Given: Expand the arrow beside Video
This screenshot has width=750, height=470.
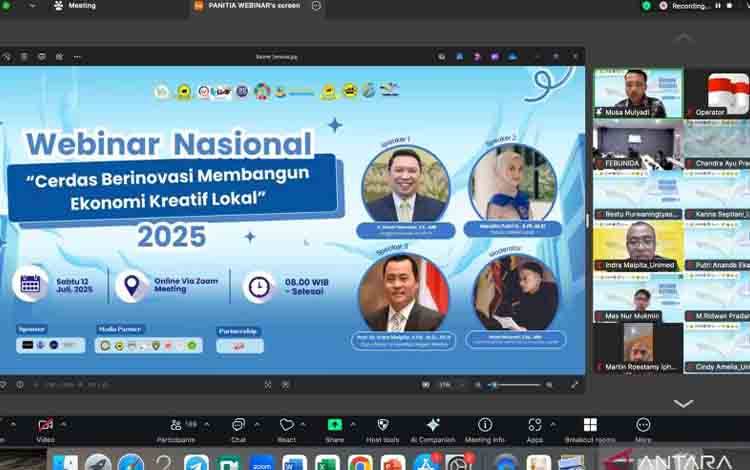Looking at the screenshot, I should coord(63,424).
